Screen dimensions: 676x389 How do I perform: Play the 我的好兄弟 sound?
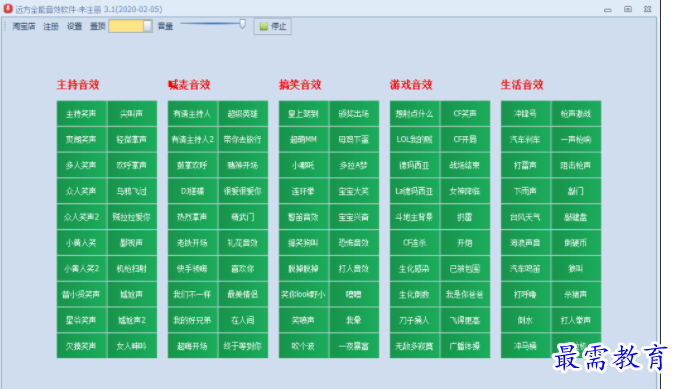pos(193,320)
